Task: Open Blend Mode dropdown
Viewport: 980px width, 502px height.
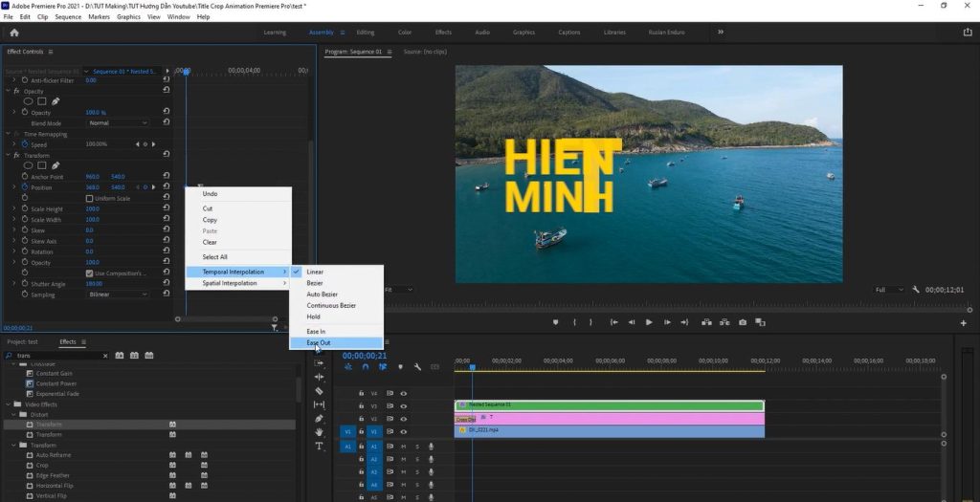Action: [118, 123]
